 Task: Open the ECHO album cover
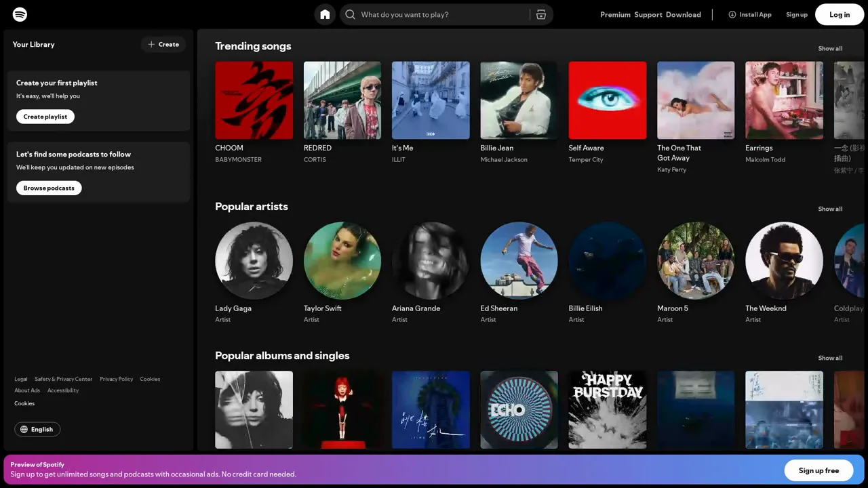coord(519,409)
